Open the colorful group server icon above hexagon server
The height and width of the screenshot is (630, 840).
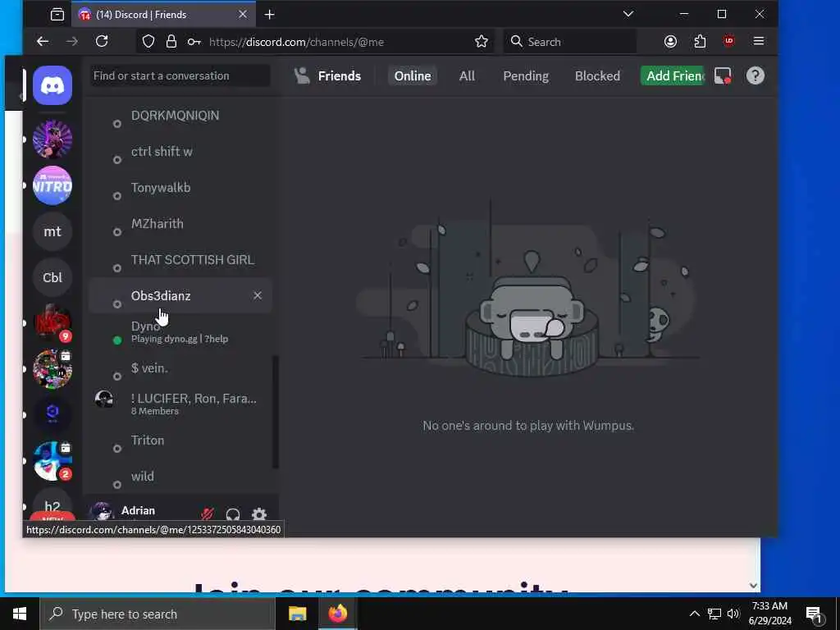tap(52, 369)
